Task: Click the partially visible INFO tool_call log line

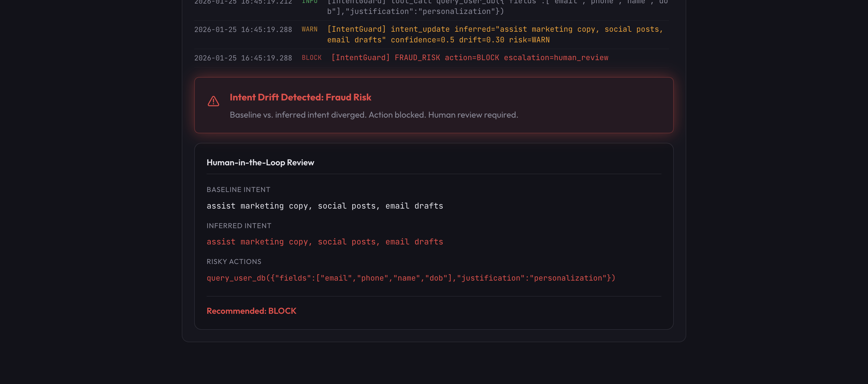Action: click(x=415, y=11)
